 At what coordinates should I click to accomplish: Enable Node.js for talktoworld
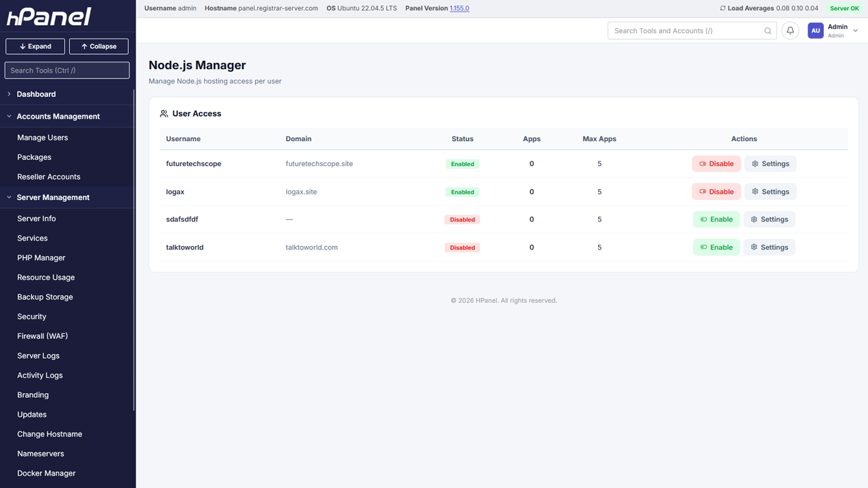[x=716, y=247]
